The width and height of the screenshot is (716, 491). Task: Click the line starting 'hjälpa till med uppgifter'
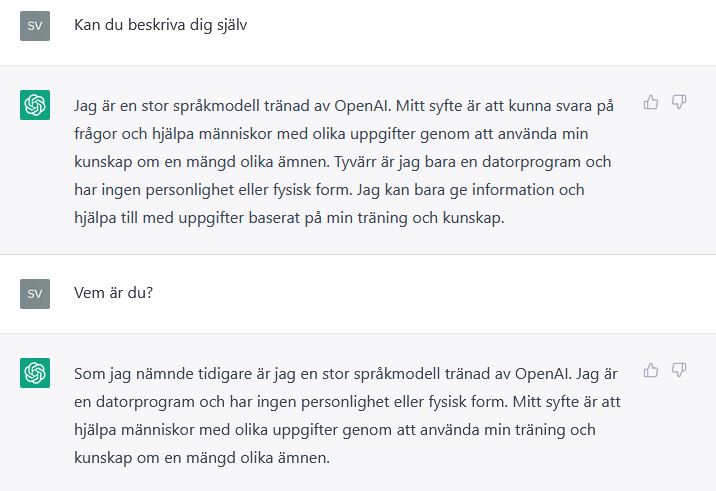pyautogui.click(x=289, y=218)
